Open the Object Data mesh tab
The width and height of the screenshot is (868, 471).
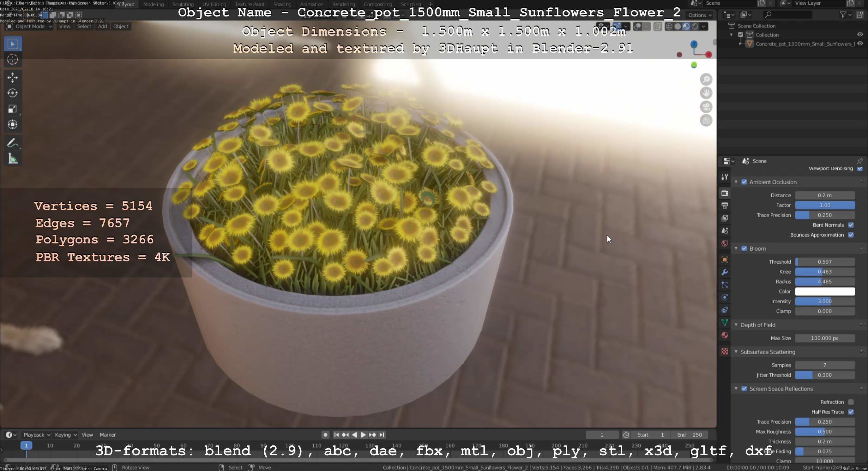[725, 323]
